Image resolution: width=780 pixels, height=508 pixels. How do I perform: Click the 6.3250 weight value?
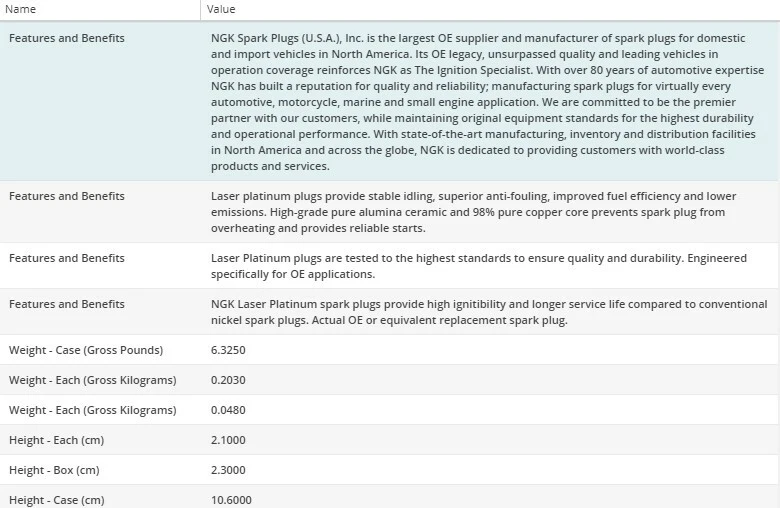click(229, 350)
